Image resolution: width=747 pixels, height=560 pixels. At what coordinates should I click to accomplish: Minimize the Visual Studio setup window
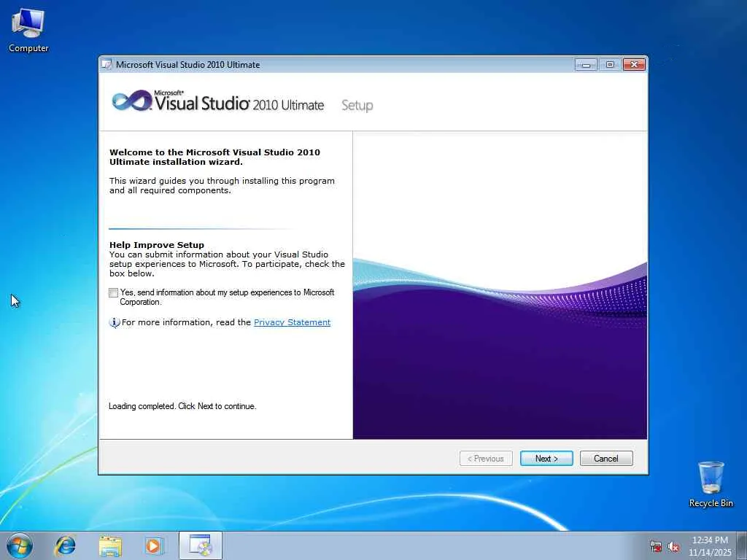(x=586, y=65)
